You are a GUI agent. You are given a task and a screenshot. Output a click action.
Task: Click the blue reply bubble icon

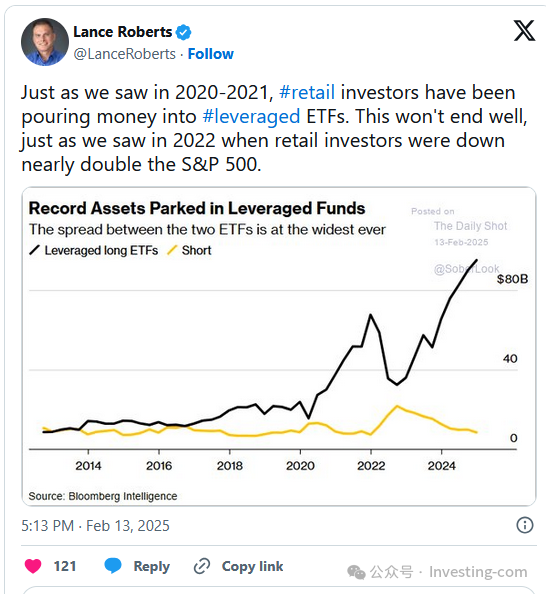coord(113,566)
